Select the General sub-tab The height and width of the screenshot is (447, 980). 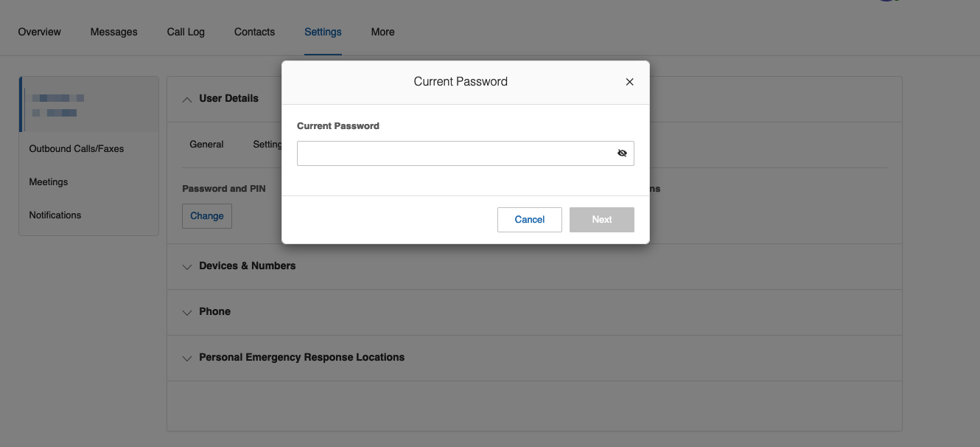[206, 145]
